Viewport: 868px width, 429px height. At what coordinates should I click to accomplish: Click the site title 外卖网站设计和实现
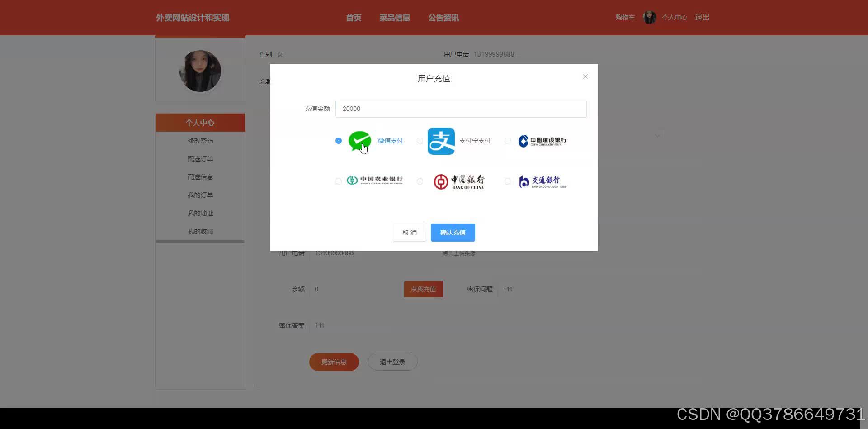point(193,18)
